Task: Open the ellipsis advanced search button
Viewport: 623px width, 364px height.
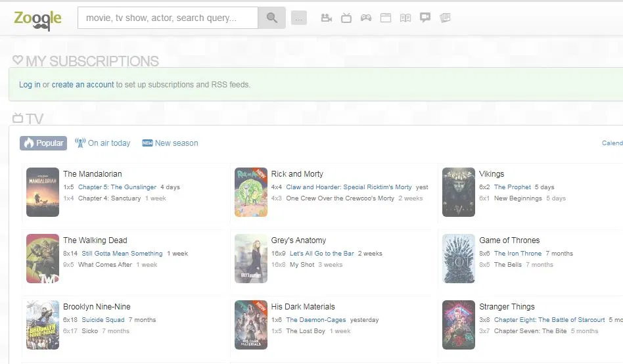Action: point(299,18)
